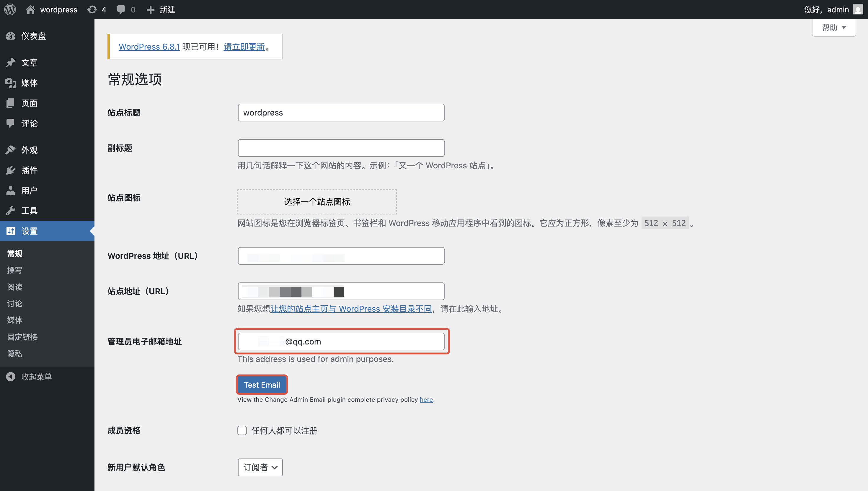The width and height of the screenshot is (868, 491).
Task: Focus WordPress 地址 URL field
Action: (x=341, y=256)
